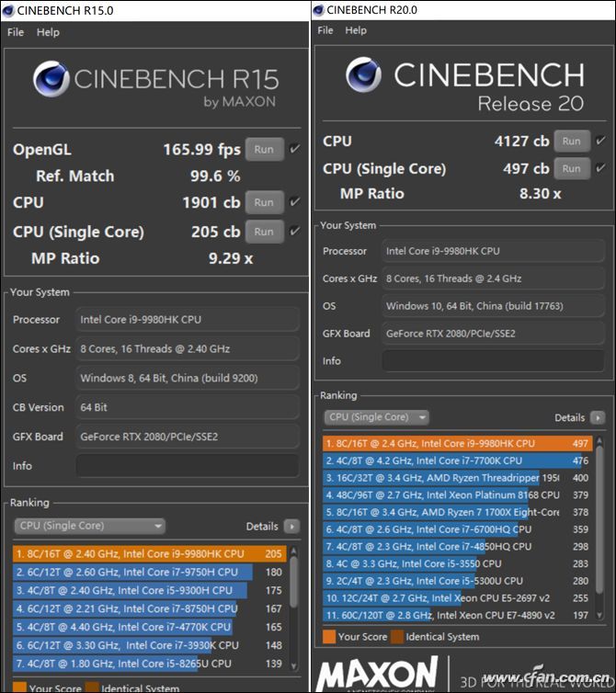Screen dimensions: 616x693
Task: Click the R20 ranking Details arrow icon
Action: [x=598, y=417]
